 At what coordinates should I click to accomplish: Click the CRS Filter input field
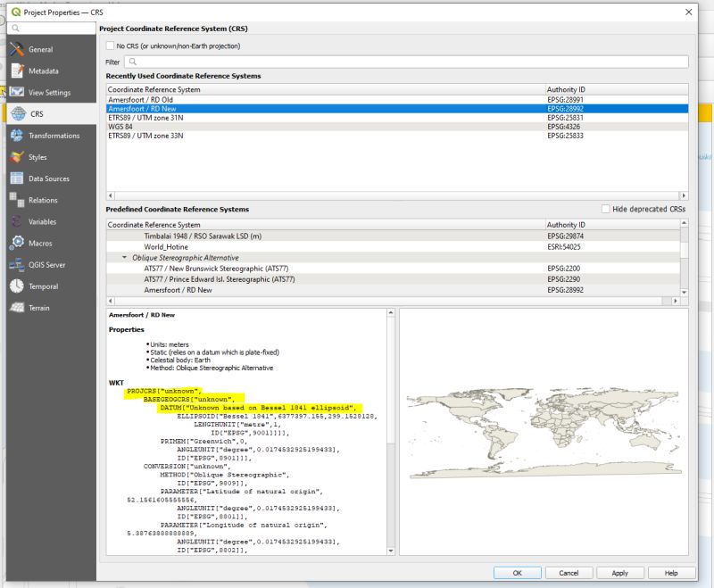[x=406, y=62]
